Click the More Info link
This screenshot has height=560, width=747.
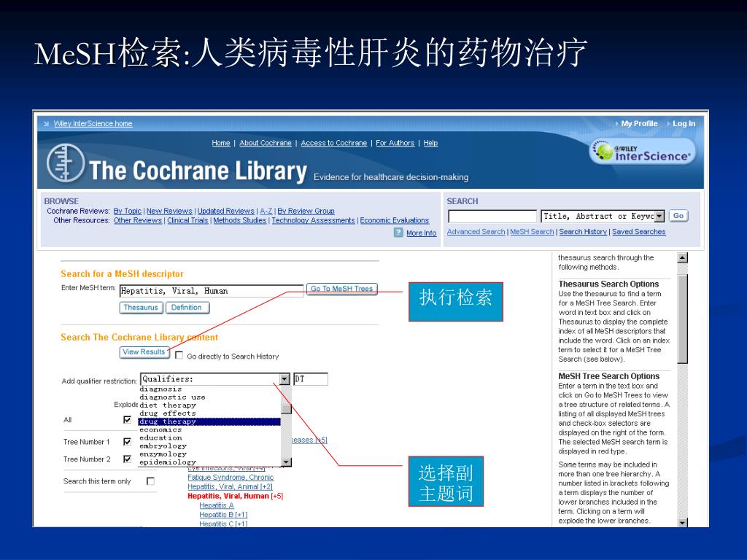click(x=421, y=233)
